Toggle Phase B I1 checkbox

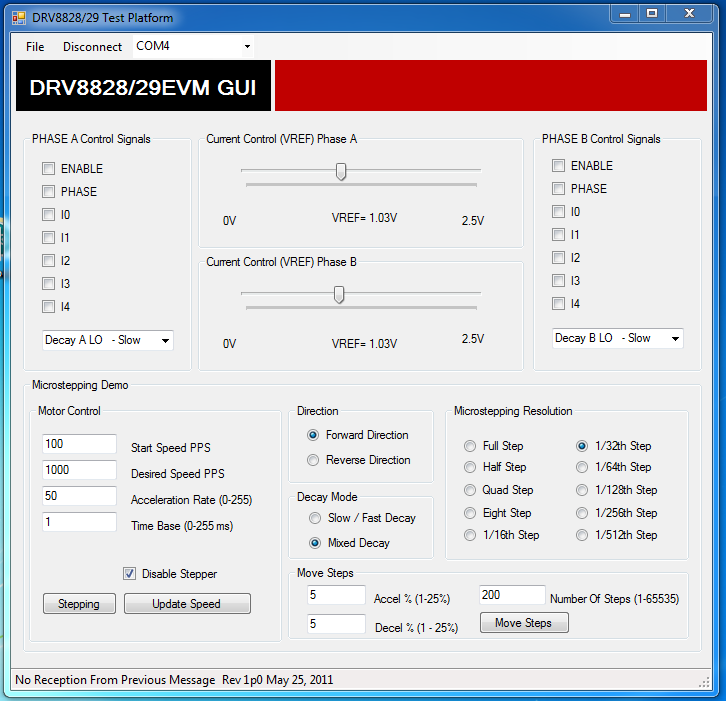(558, 235)
